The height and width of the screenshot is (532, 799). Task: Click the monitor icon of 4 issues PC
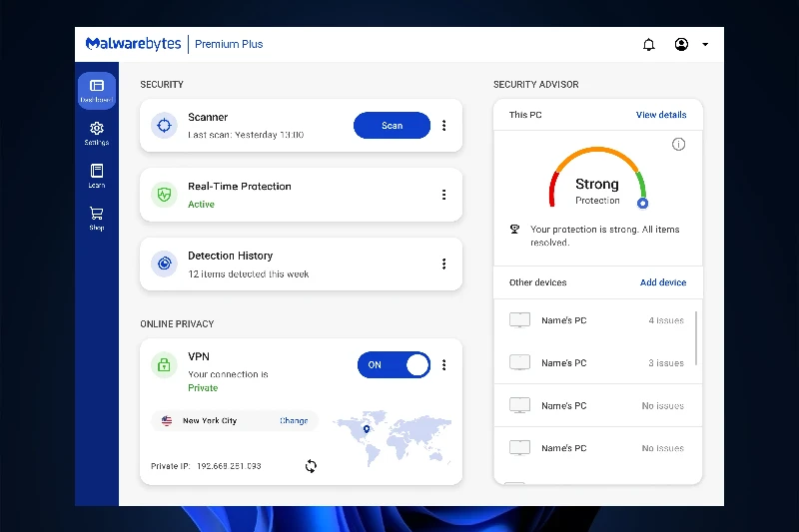519,320
